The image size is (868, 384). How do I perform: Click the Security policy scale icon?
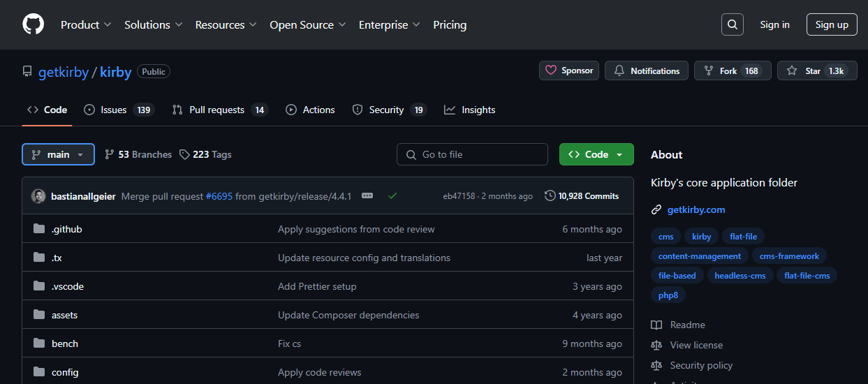[656, 365]
